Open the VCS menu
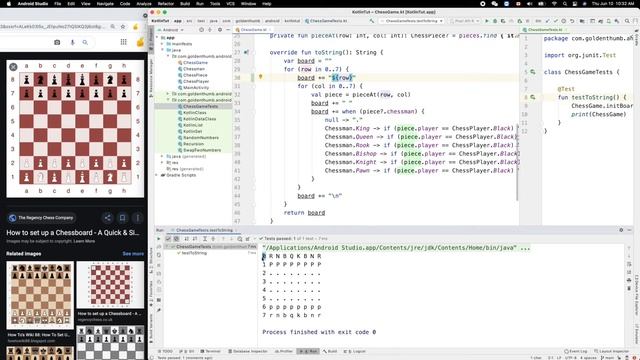The image size is (640, 360). click(230, 4)
